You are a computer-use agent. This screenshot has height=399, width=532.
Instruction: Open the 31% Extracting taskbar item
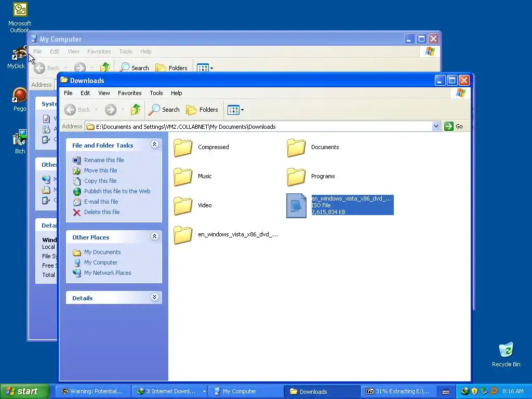[x=398, y=392]
